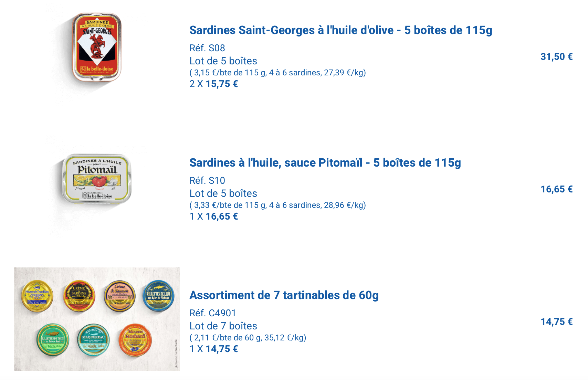Select the 1 X 16,65 € quantity line
This screenshot has height=380, width=588.
[x=213, y=217]
